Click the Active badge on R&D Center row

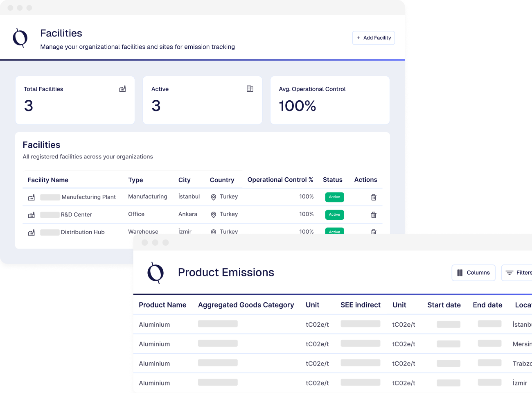pos(334,215)
